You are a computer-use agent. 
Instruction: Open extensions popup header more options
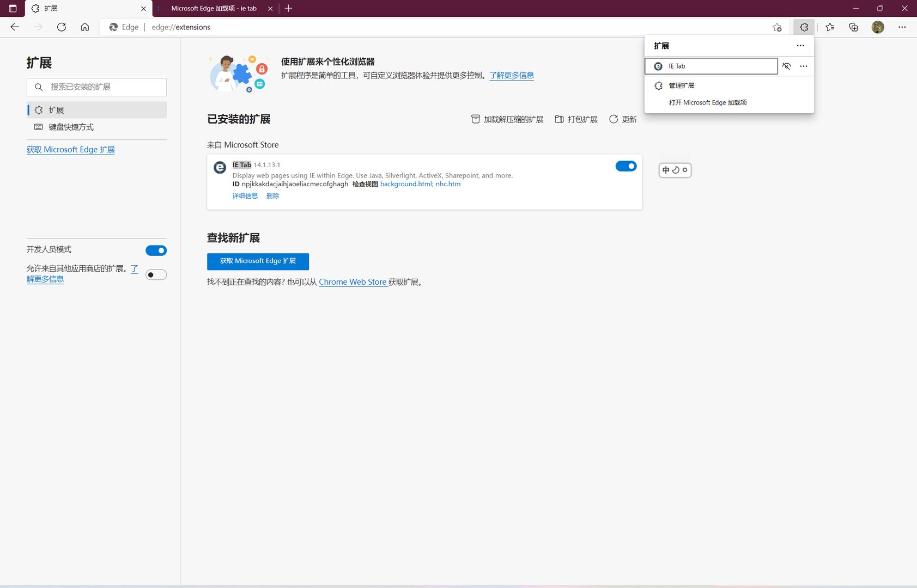[800, 46]
